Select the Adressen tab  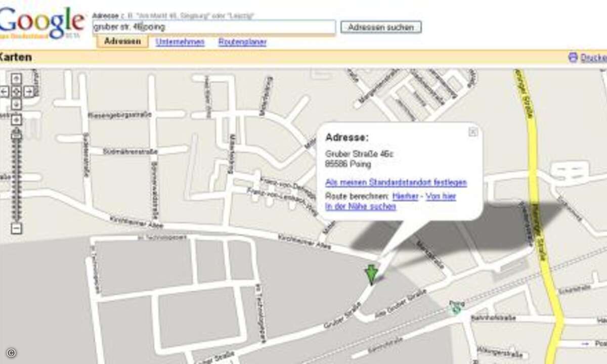coord(122,41)
